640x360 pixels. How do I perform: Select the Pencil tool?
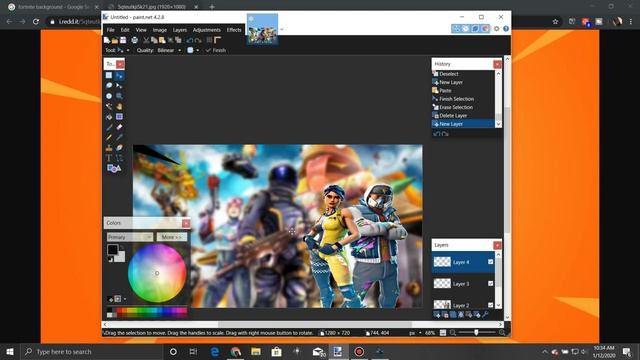click(x=109, y=138)
